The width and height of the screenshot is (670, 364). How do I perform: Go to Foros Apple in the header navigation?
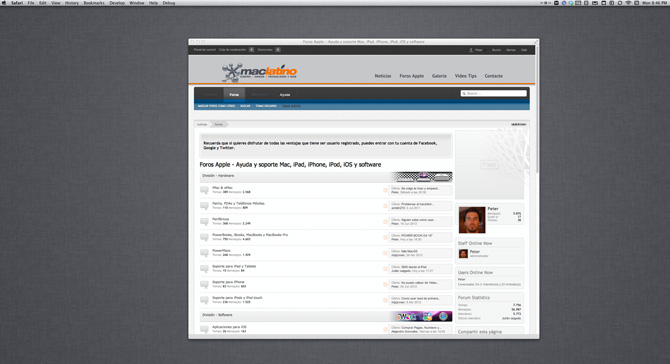click(411, 76)
